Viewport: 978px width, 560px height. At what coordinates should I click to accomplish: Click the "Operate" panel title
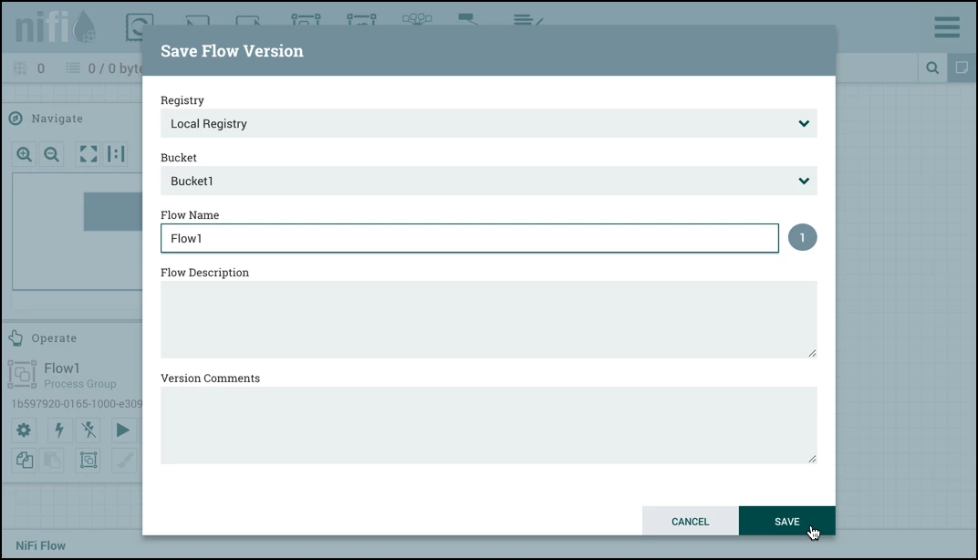[54, 338]
